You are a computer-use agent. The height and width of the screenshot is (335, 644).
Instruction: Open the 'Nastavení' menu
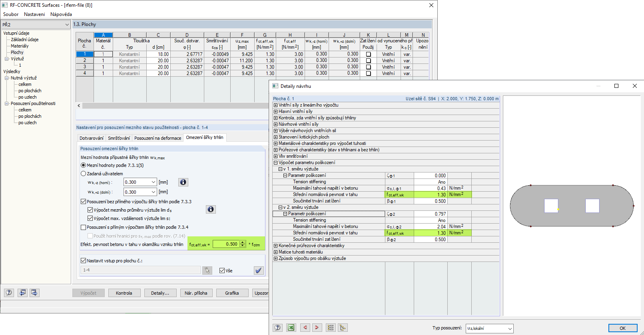pyautogui.click(x=34, y=14)
